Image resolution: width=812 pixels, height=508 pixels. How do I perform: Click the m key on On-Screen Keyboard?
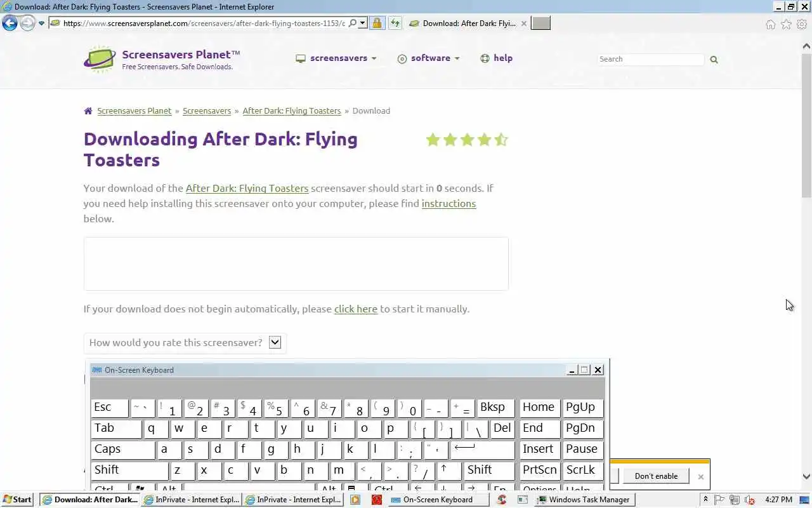coord(343,471)
